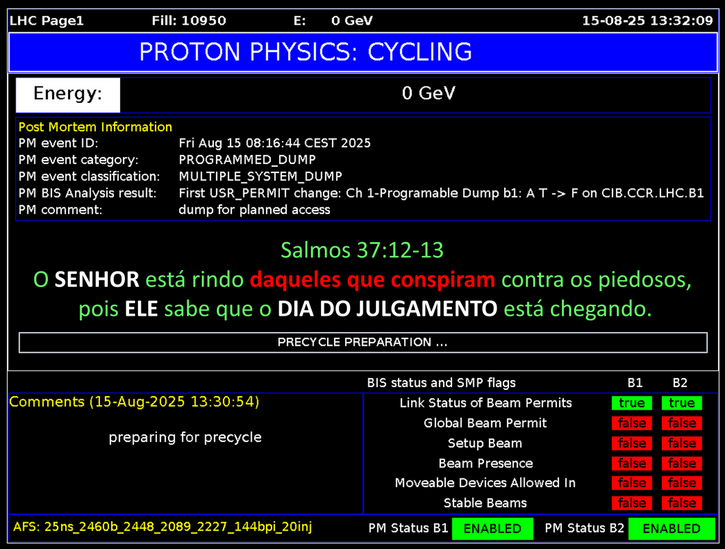Click the Comments timestamp heading
The image size is (725, 549).
pos(134,402)
